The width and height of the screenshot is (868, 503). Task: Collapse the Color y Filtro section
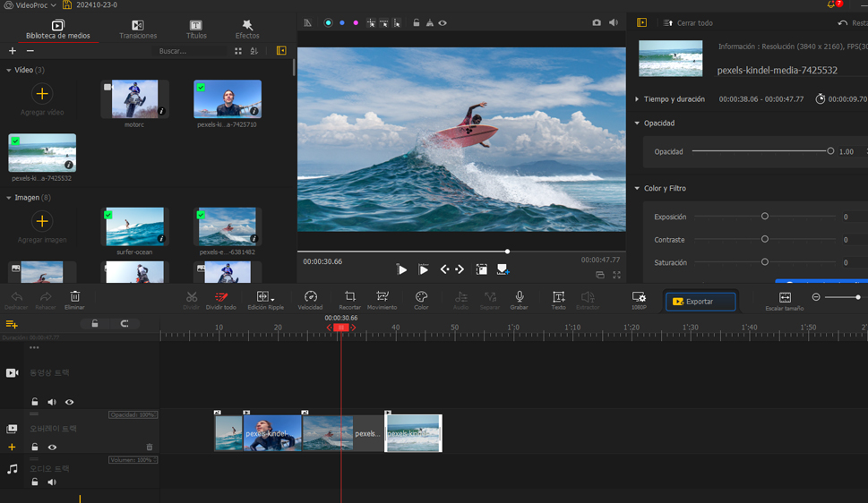click(x=637, y=189)
